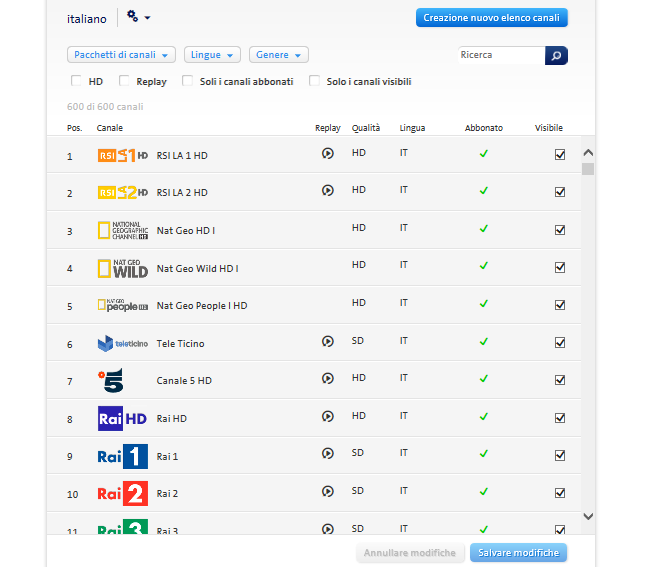
Task: Tick the Replay filter checkbox
Action: click(124, 81)
